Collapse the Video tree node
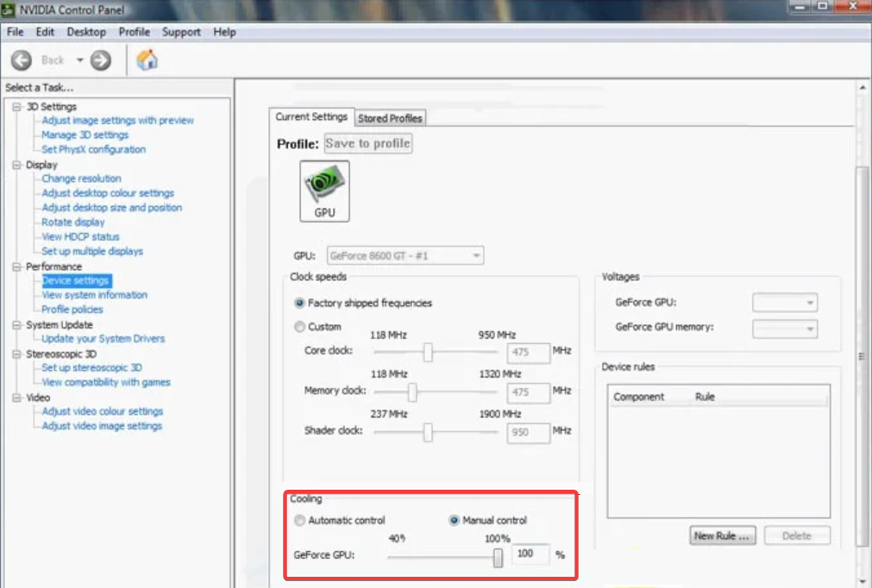This screenshot has height=588, width=872. (x=16, y=397)
